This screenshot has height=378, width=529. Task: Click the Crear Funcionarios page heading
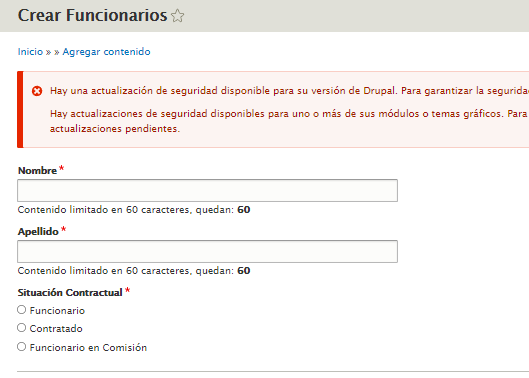[x=92, y=16]
